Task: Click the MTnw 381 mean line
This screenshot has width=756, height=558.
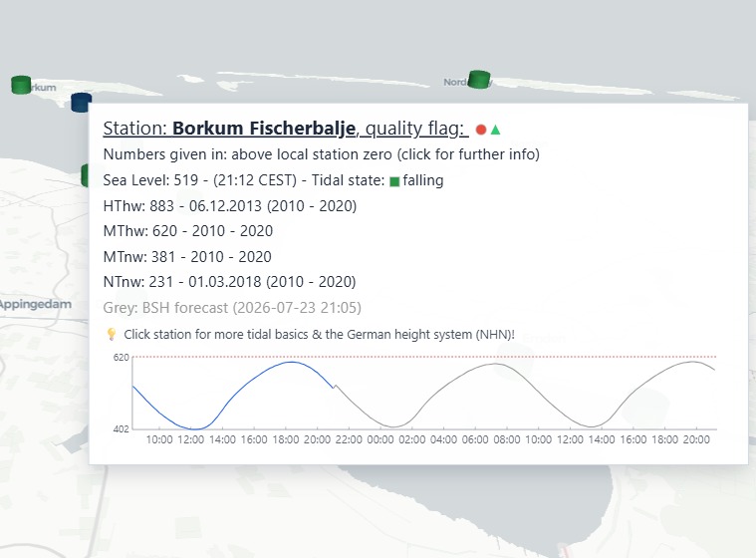Action: click(187, 256)
